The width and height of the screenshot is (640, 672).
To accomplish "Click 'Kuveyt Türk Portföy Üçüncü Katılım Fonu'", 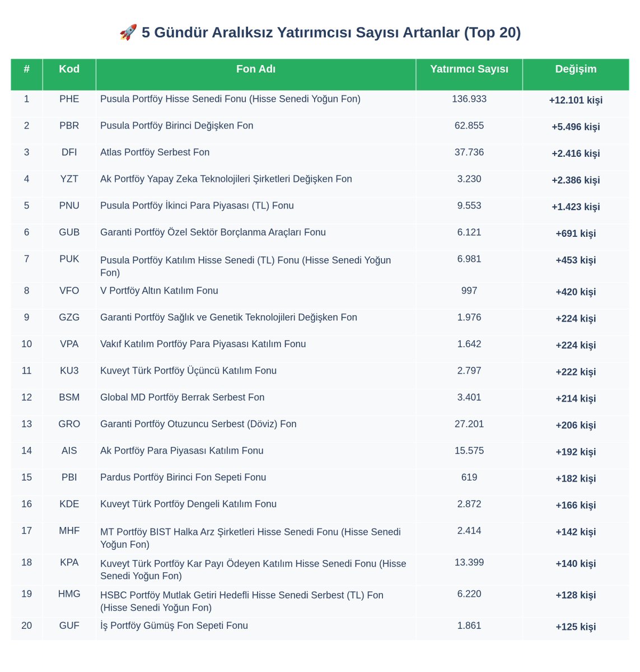I will click(188, 371).
